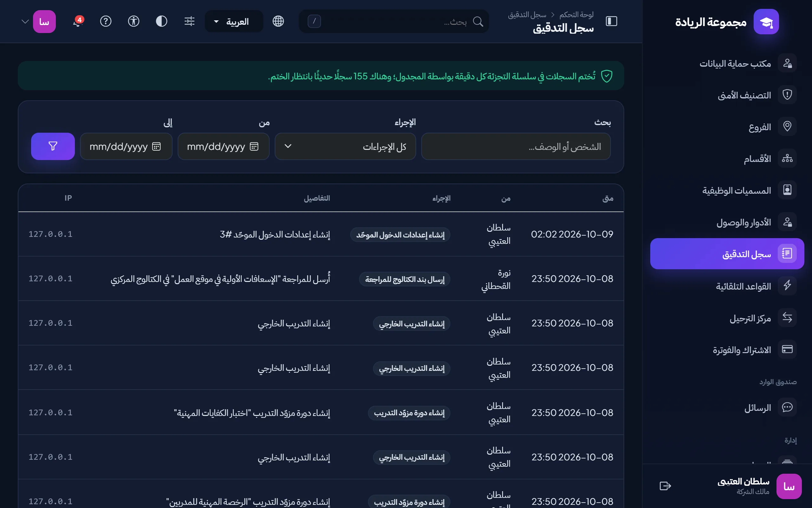Open the من date picker field
This screenshot has height=508, width=812.
pos(224,146)
